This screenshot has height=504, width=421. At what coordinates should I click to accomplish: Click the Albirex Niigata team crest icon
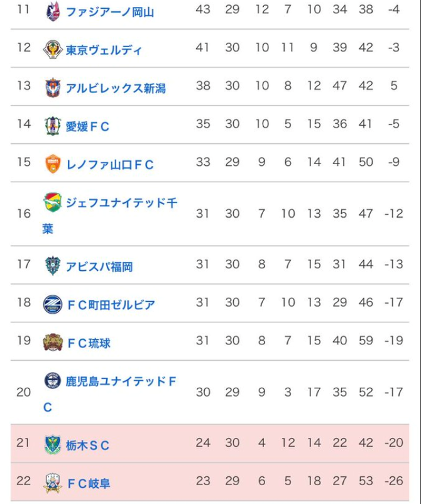click(53, 87)
